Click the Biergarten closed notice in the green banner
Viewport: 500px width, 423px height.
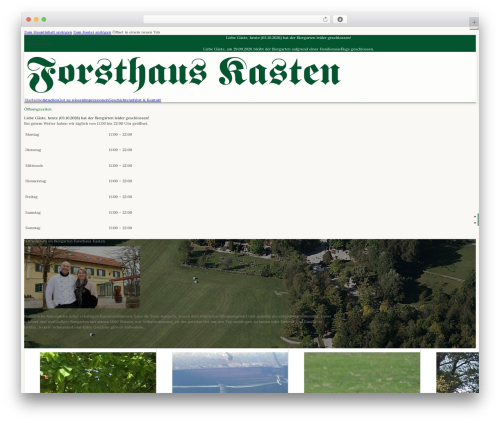coord(288,38)
